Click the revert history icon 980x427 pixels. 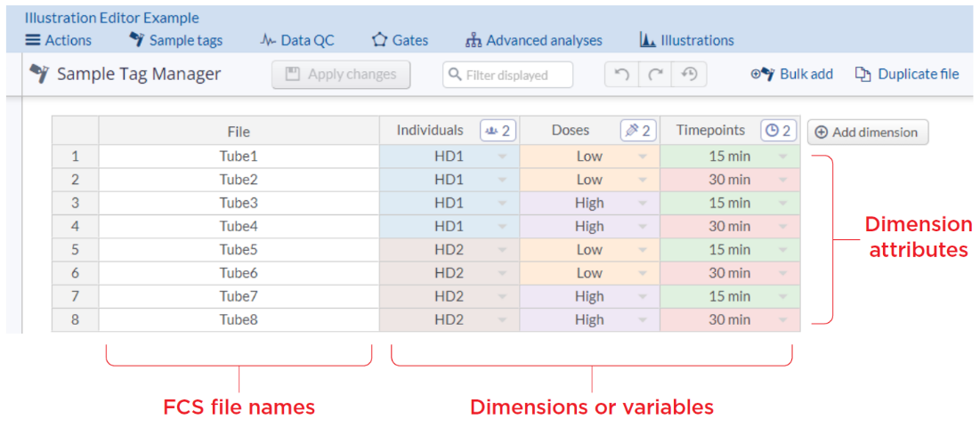[689, 75]
